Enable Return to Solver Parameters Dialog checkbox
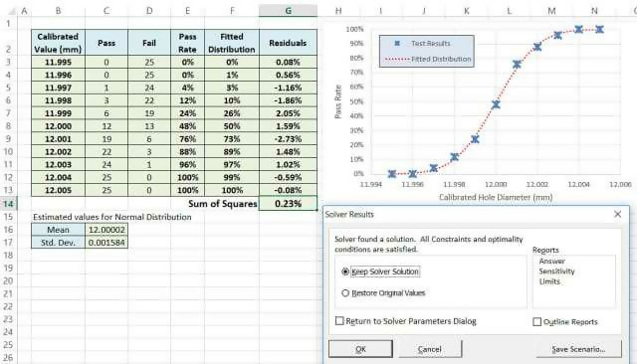637x364 pixels. 339,320
